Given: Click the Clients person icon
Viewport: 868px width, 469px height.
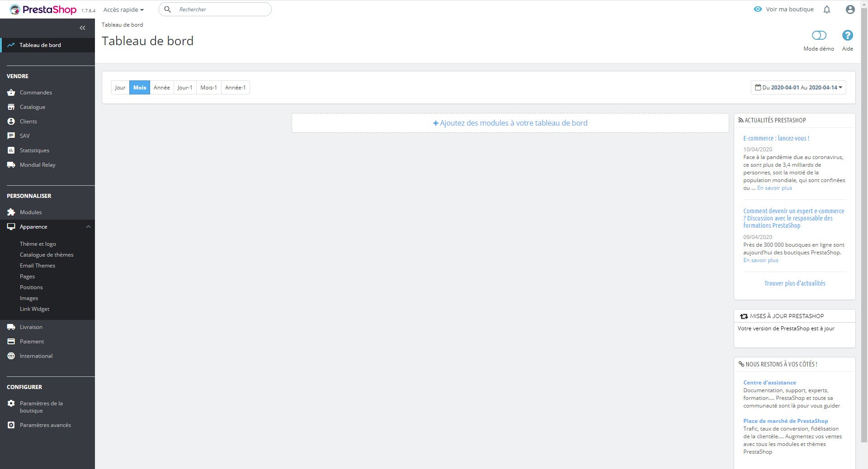Looking at the screenshot, I should [x=11, y=122].
